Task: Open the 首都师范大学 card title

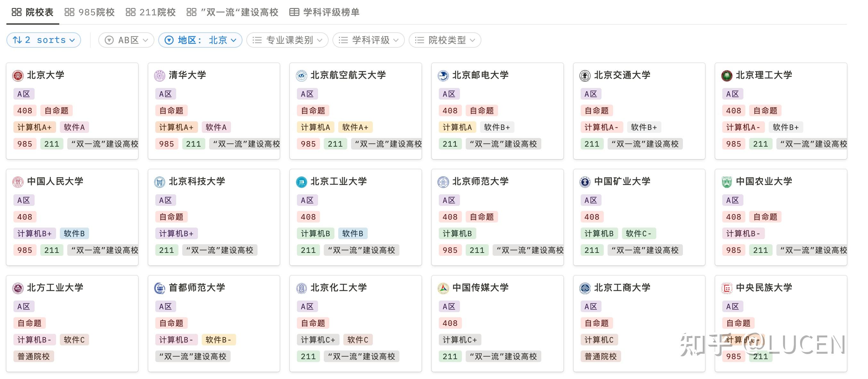Action: [x=197, y=288]
